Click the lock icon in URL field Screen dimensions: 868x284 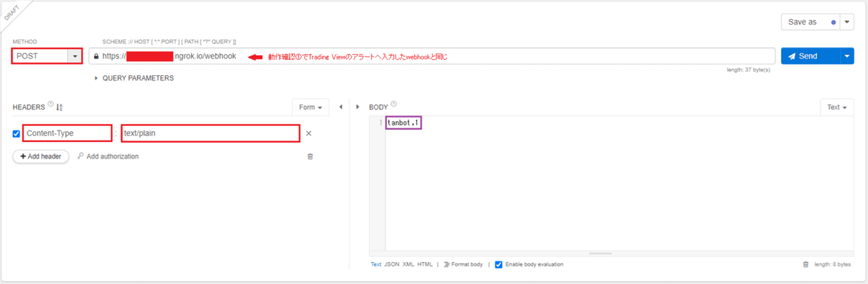[96, 56]
